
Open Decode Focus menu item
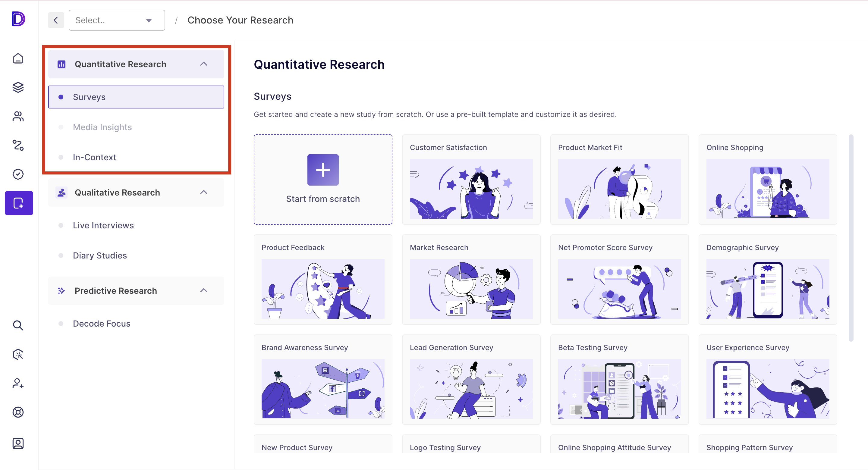[102, 324]
